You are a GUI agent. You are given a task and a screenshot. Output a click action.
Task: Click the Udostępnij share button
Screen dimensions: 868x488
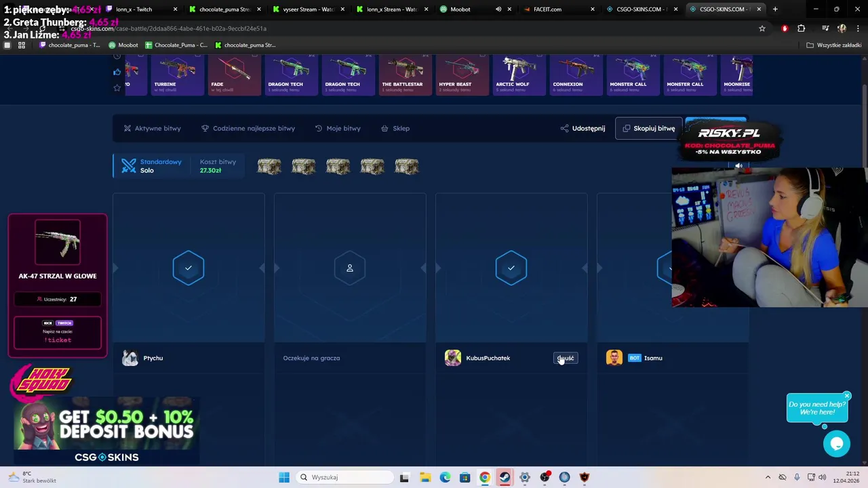(583, 128)
